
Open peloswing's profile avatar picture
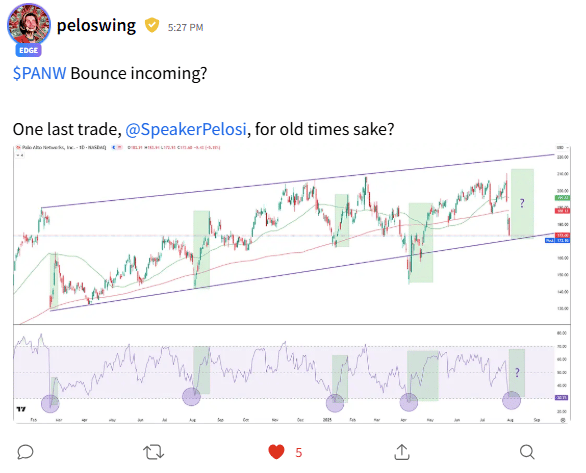click(x=29, y=24)
